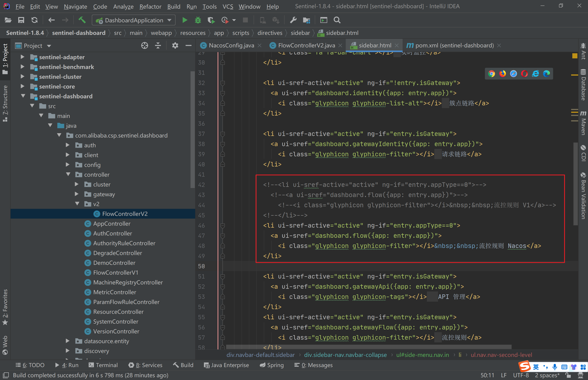This screenshot has height=380, width=588.
Task: Start debugging with the Debug bug icon
Action: [198, 20]
